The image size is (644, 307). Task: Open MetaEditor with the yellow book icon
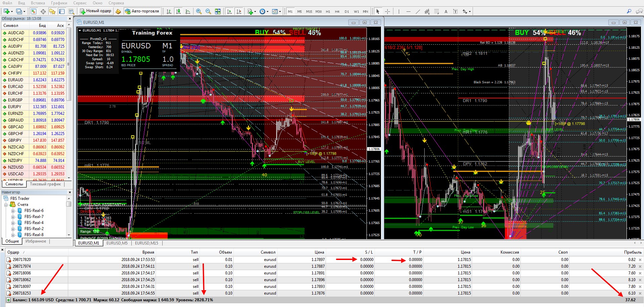(x=118, y=11)
